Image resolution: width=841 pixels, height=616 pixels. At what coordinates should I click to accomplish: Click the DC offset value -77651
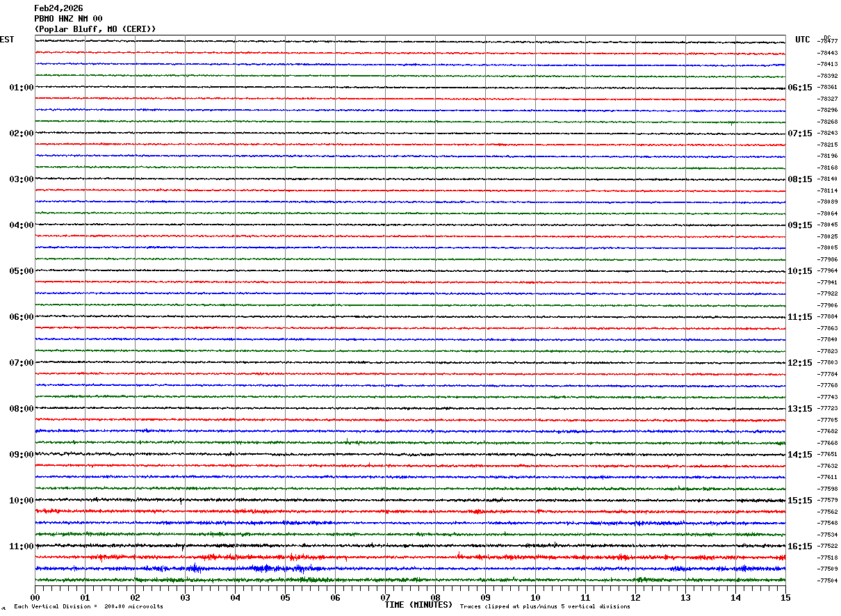tap(827, 455)
